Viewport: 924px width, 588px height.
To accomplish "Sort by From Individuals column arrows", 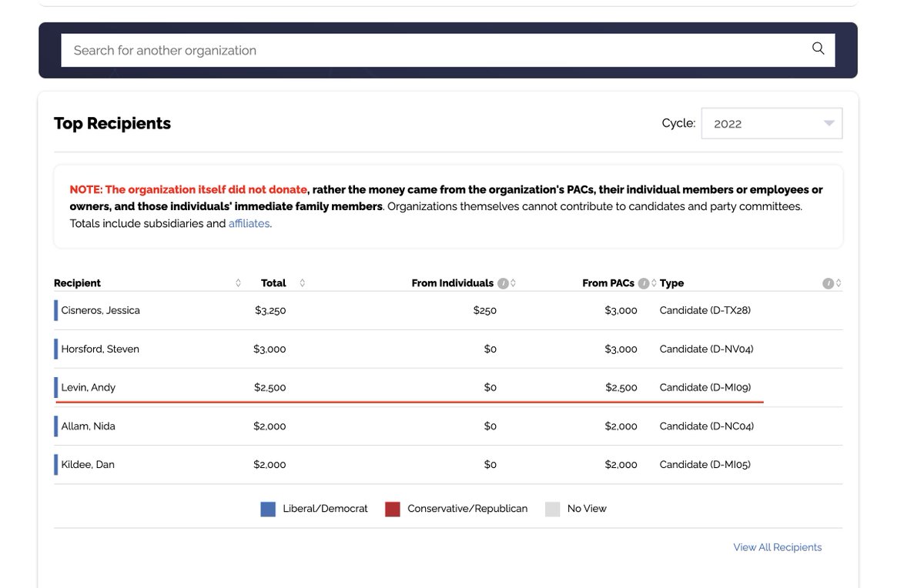I will tap(513, 283).
